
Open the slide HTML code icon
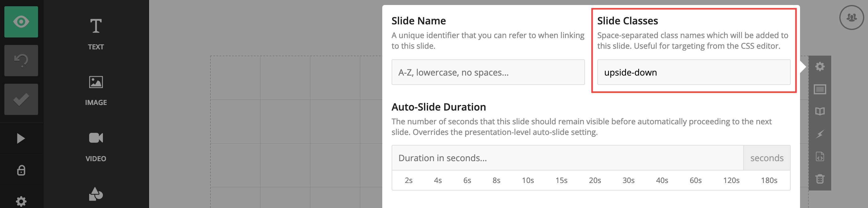click(x=819, y=157)
